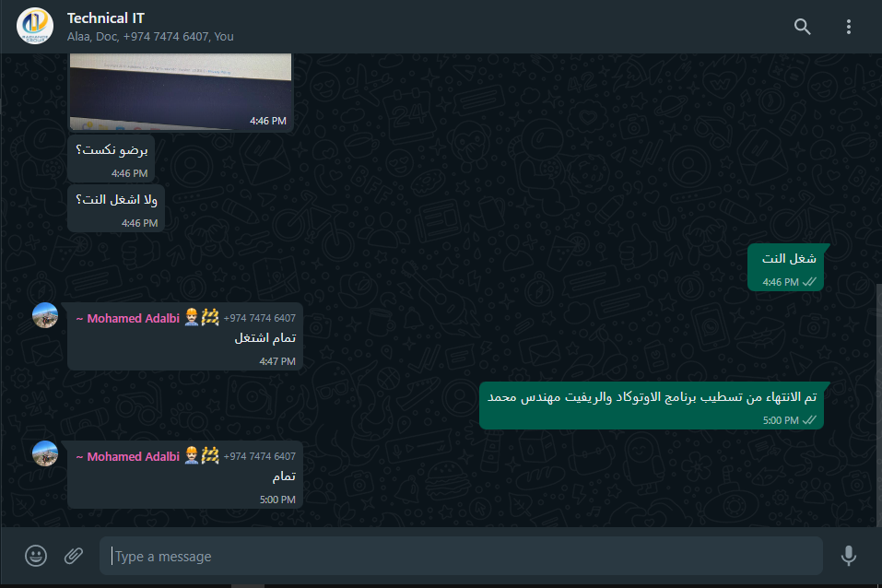This screenshot has width=882, height=588.
Task: Open search in the Technical IT chat
Action: point(802,27)
